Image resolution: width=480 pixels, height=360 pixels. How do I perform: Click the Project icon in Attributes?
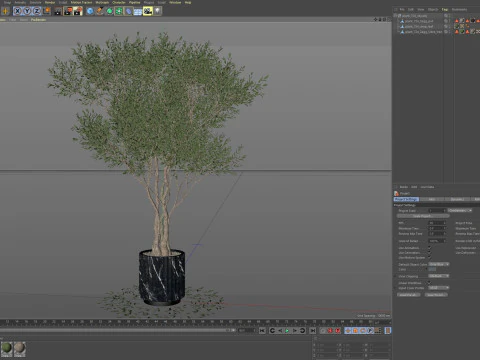click(396, 193)
